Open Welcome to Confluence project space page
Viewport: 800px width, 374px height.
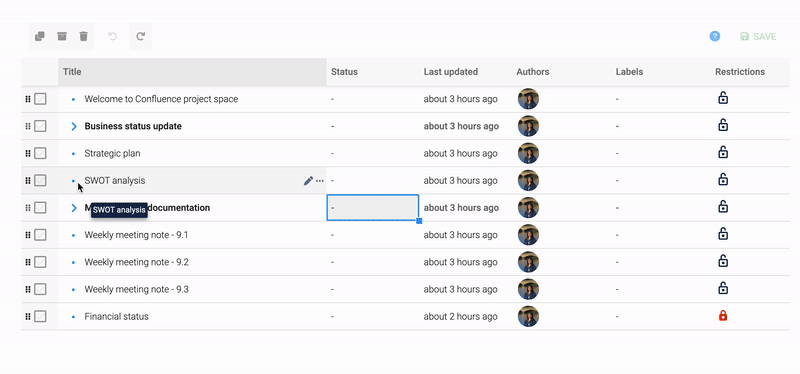(x=161, y=99)
